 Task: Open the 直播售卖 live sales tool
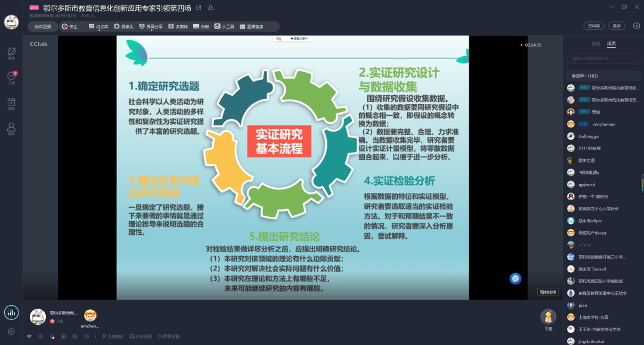[252, 27]
